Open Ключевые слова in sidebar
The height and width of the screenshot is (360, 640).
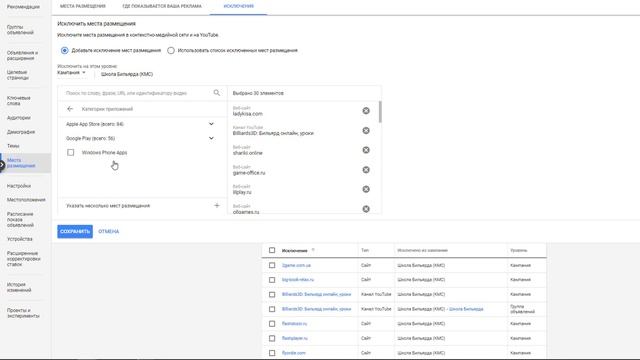click(x=18, y=101)
